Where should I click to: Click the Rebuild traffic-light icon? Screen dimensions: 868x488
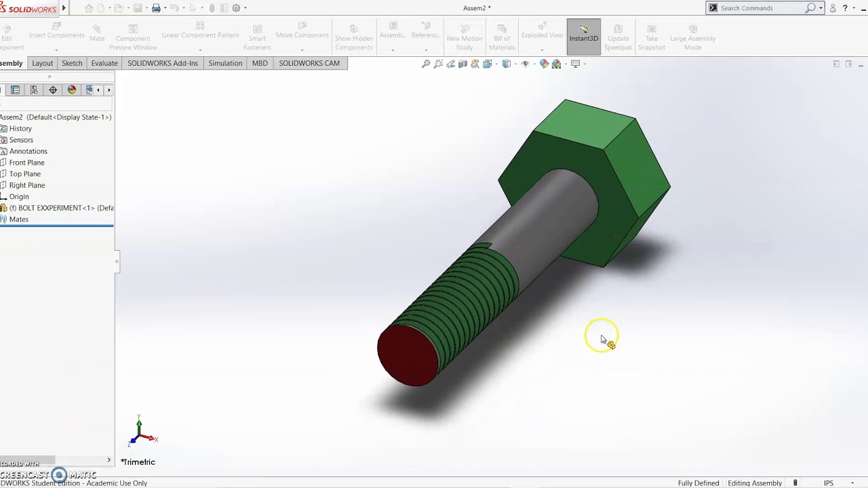pyautogui.click(x=212, y=8)
